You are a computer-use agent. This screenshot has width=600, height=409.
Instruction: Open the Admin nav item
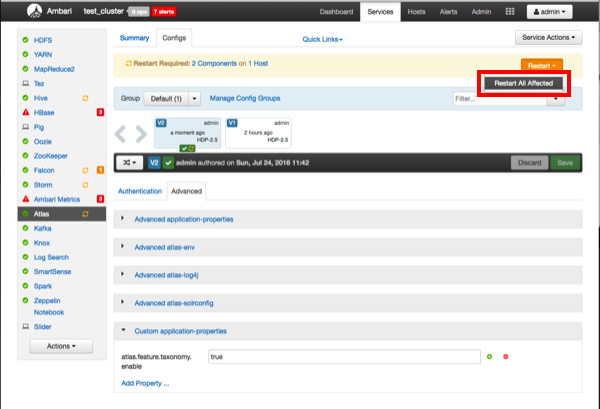tap(481, 12)
